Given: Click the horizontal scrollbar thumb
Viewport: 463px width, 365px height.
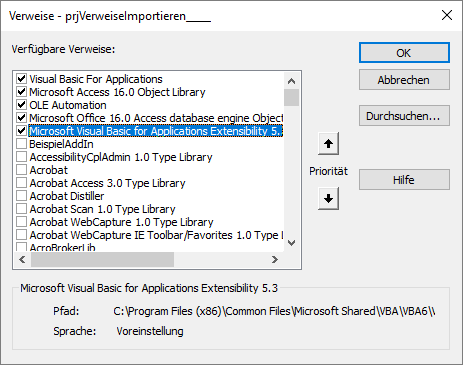Looking at the screenshot, I should [x=102, y=259].
